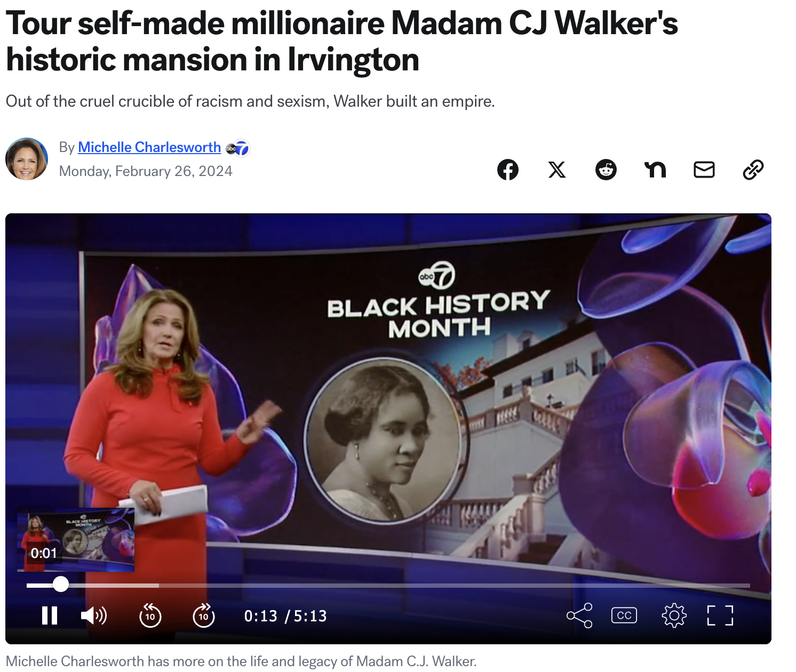This screenshot has height=672, width=796.
Task: Open video share options
Action: tap(579, 615)
